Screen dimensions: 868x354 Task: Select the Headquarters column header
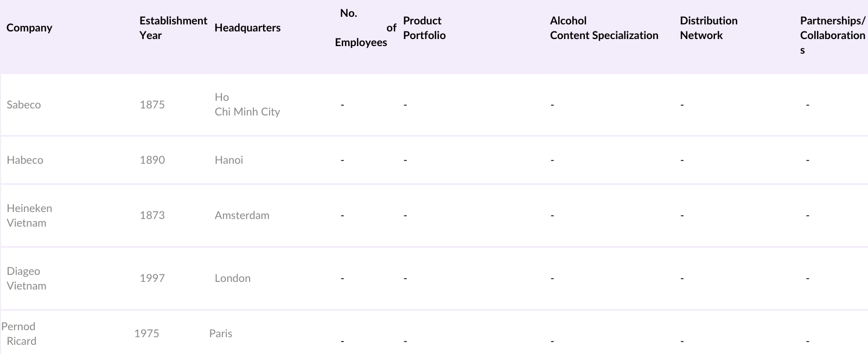pos(247,28)
